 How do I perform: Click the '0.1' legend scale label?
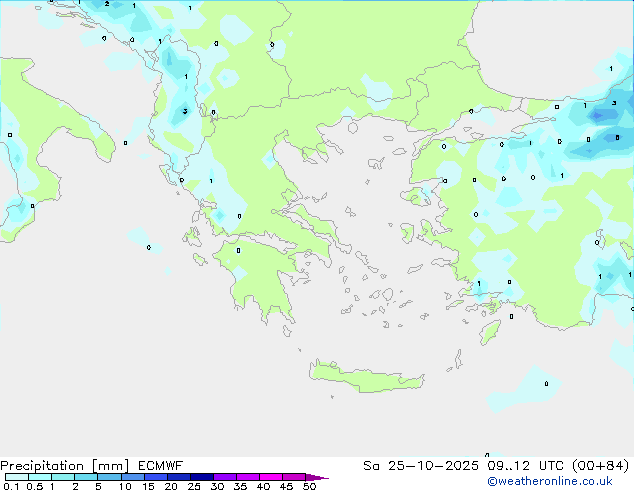[x=11, y=486]
